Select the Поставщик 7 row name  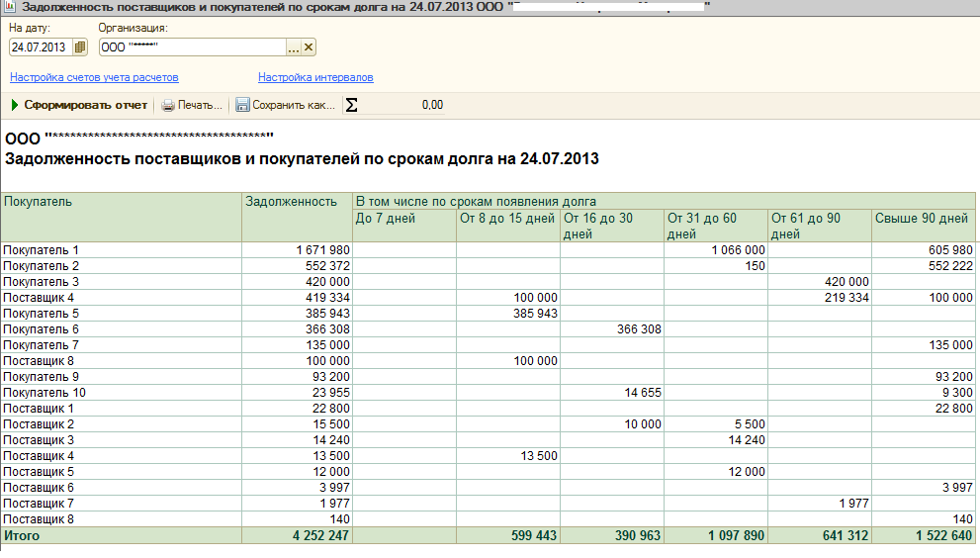coord(39,504)
